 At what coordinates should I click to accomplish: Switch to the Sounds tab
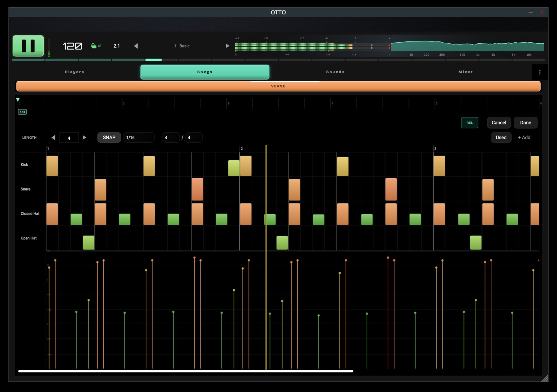click(335, 72)
